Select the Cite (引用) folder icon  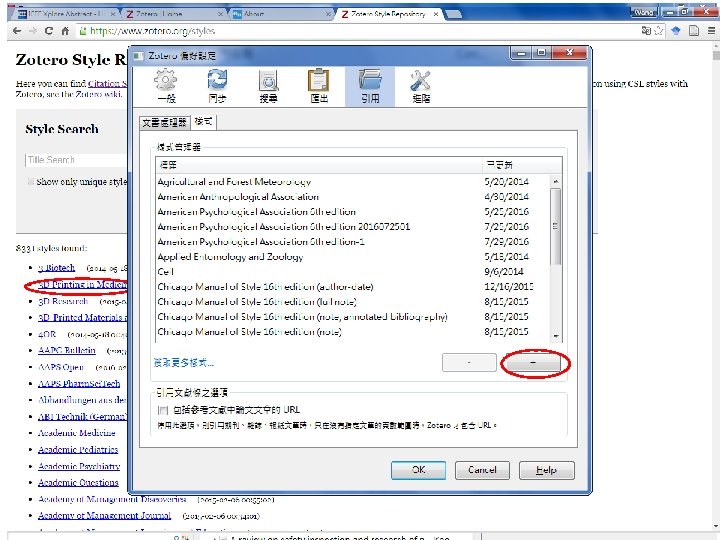370,86
